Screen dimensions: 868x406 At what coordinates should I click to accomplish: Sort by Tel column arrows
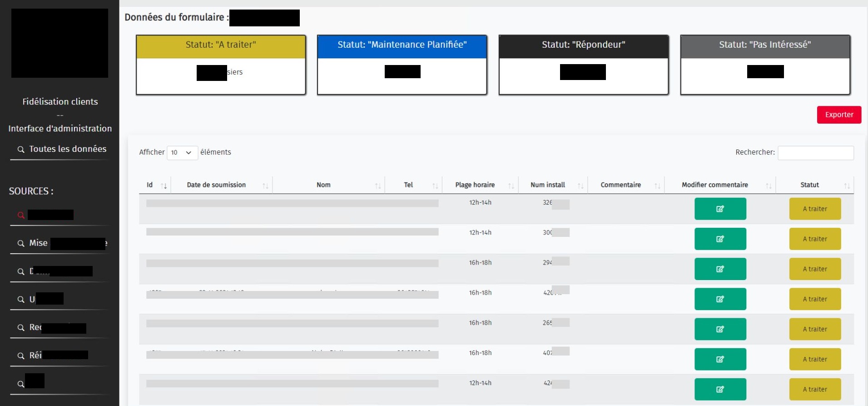point(435,185)
